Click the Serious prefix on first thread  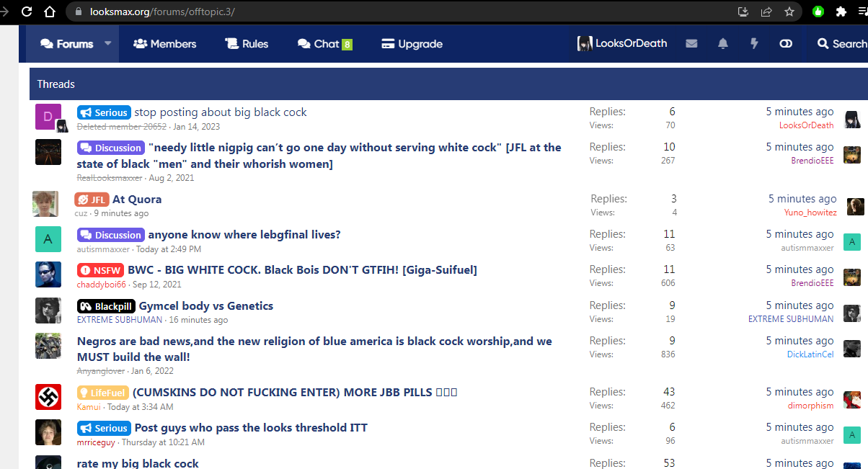pos(104,112)
